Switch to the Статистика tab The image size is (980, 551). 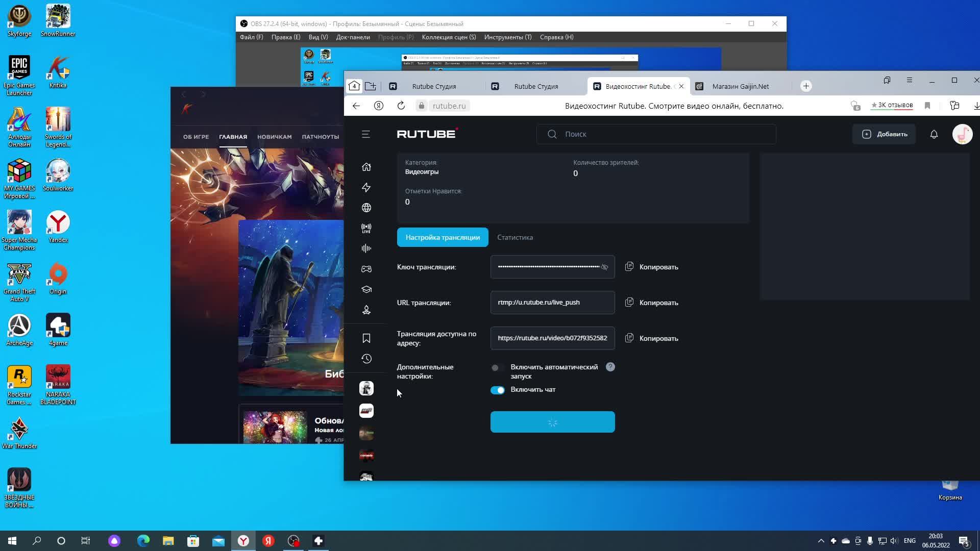click(514, 237)
